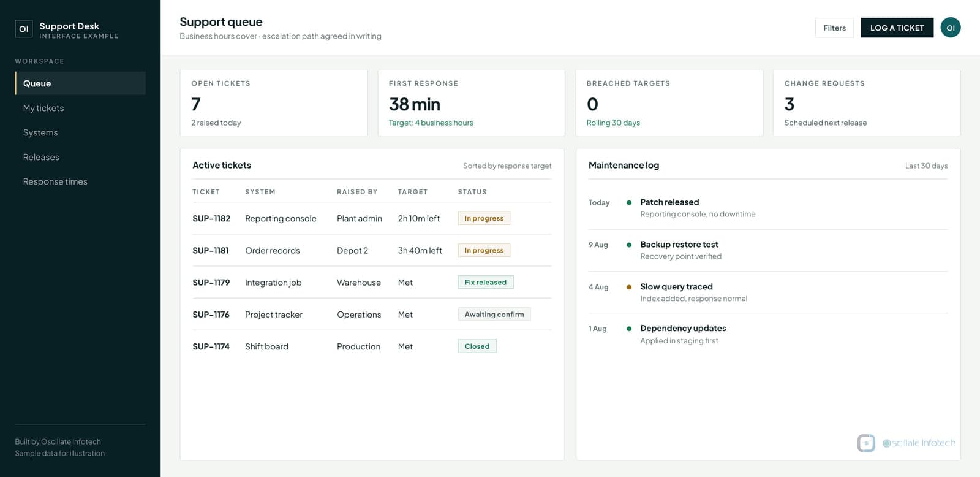Click the OI logo in the sidebar
The height and width of the screenshot is (477, 980).
click(24, 29)
